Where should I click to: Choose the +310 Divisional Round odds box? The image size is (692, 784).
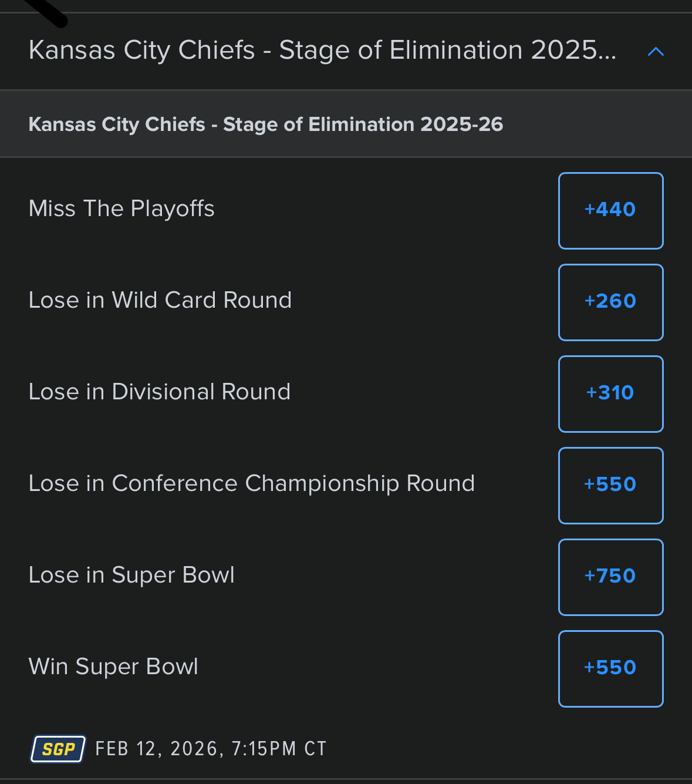click(x=610, y=393)
